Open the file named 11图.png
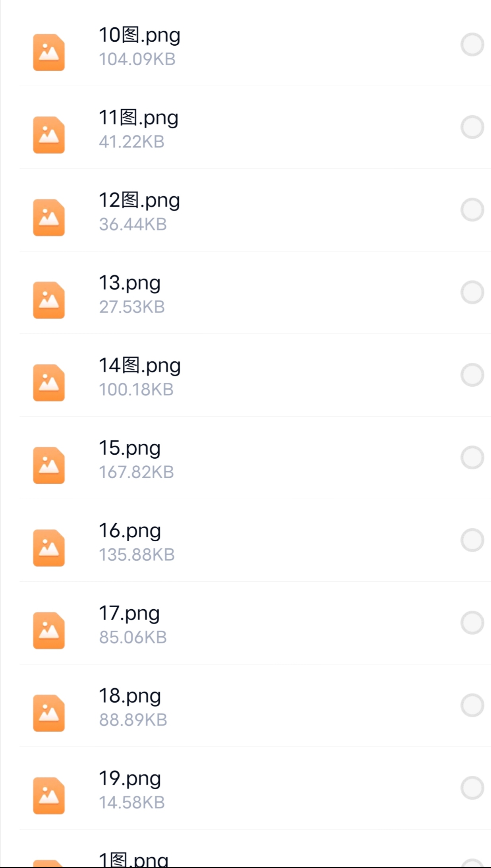This screenshot has height=868, width=491. point(138,118)
